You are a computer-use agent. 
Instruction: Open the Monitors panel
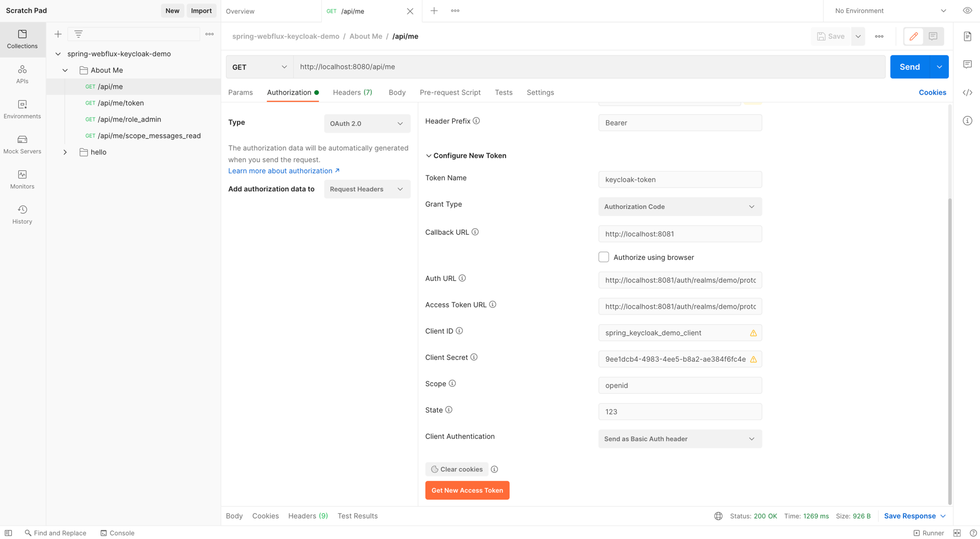coord(22,180)
